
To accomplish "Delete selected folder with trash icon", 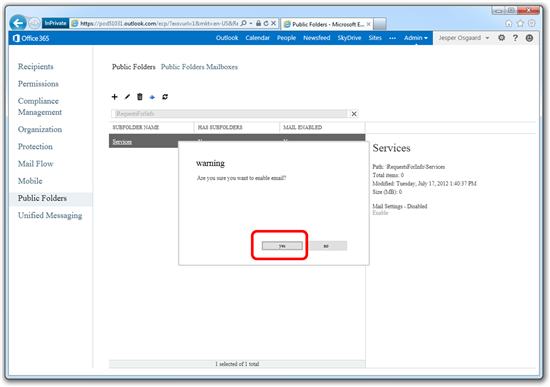I will [x=140, y=97].
